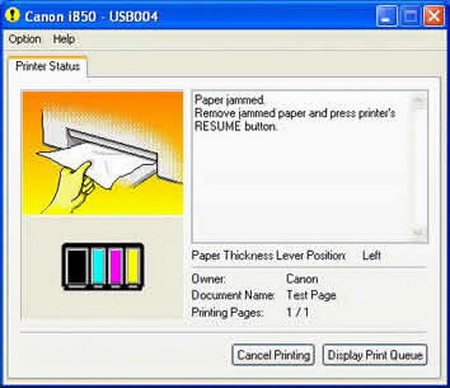Click the black ink tank icon
Image resolution: width=450 pixels, height=388 pixels.
pos(77,267)
